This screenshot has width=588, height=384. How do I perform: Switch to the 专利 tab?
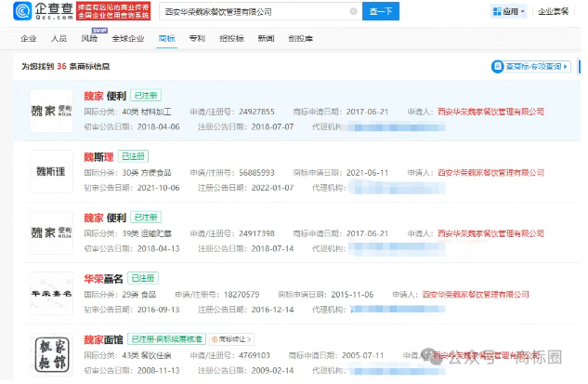point(199,39)
